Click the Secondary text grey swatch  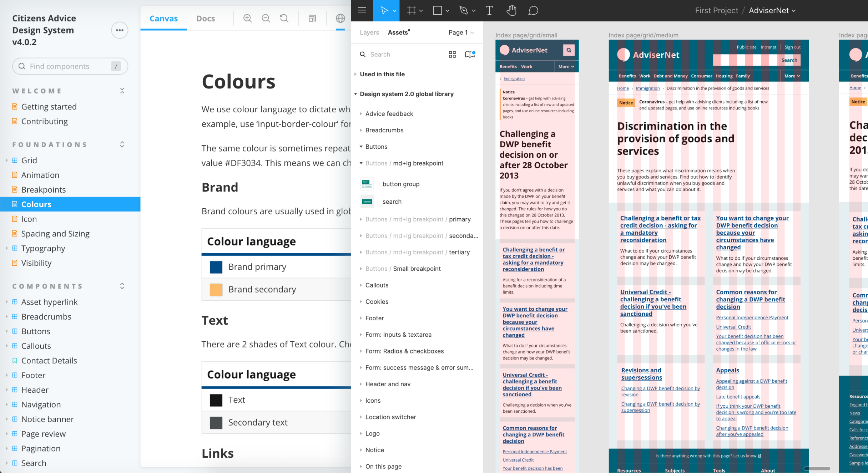tap(216, 423)
